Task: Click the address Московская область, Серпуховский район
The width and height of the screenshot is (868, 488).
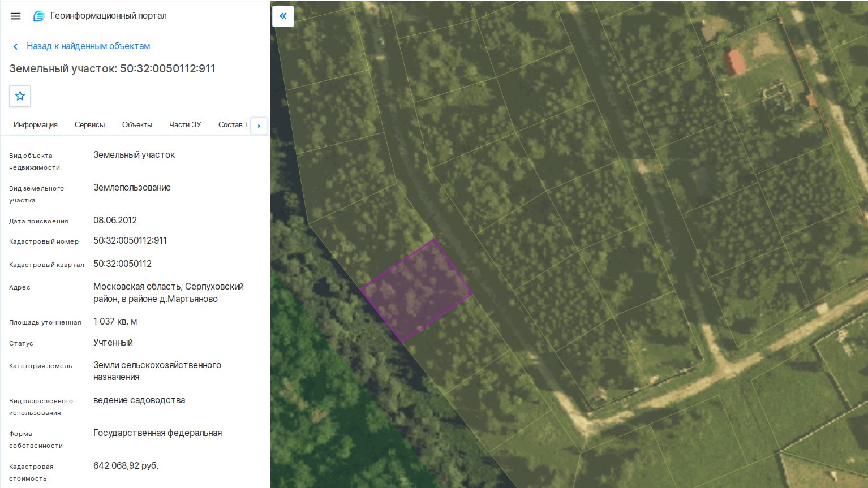Action: 169,293
